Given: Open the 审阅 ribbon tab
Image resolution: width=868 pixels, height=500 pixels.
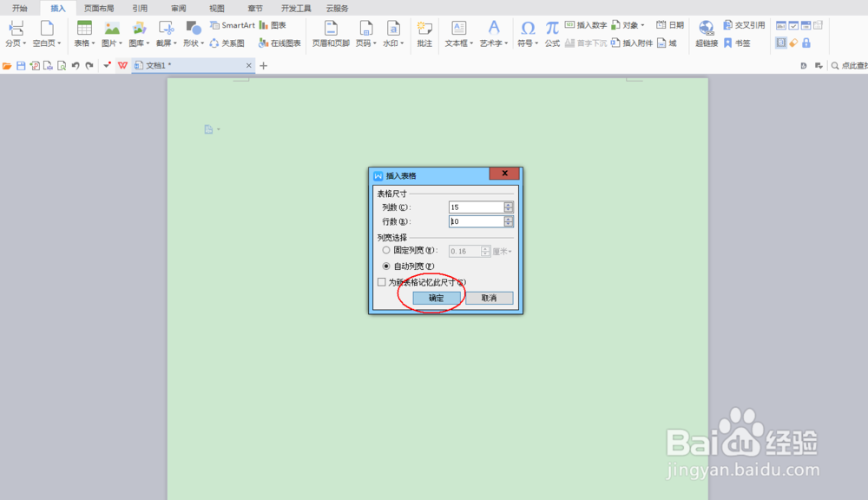Looking at the screenshot, I should [x=178, y=9].
